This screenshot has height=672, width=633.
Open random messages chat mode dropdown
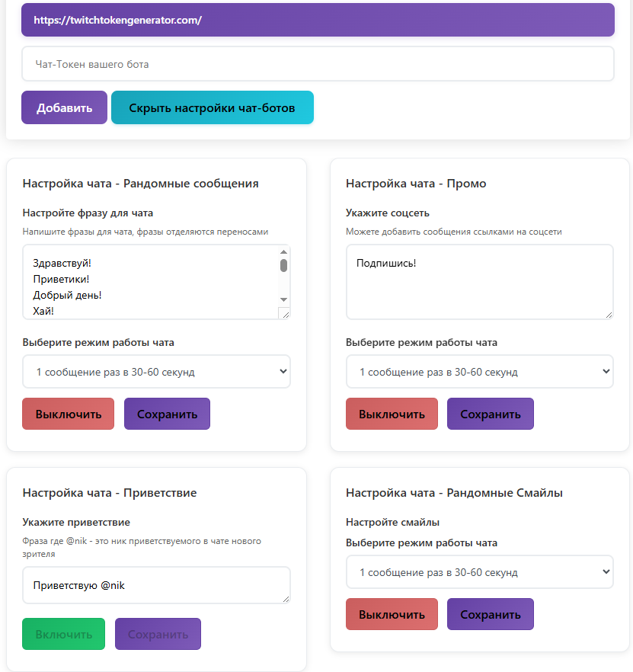(x=156, y=372)
